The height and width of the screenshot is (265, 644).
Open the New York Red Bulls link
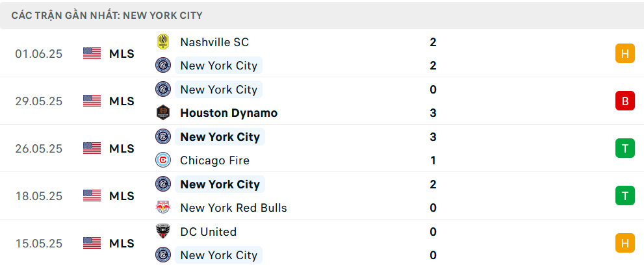[233, 208]
